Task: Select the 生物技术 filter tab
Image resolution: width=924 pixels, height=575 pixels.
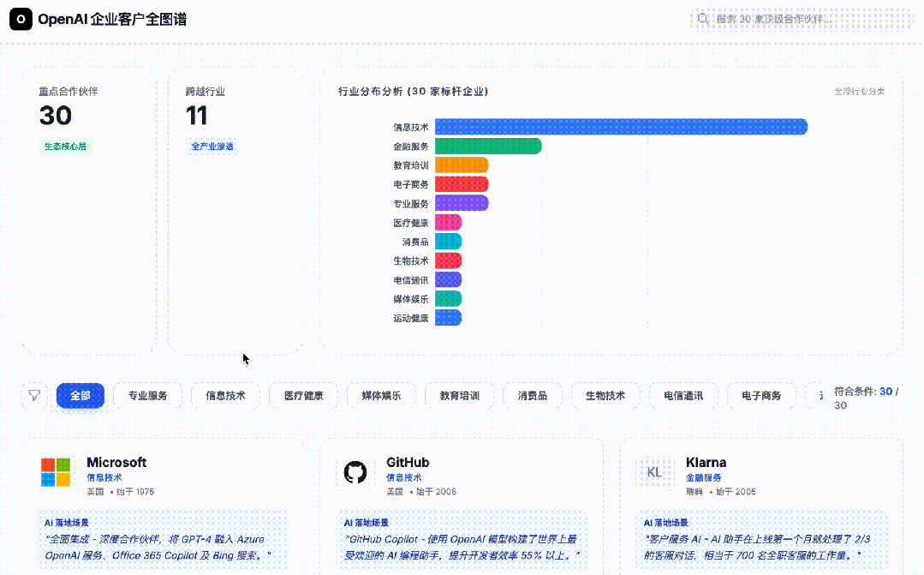Action: click(605, 396)
